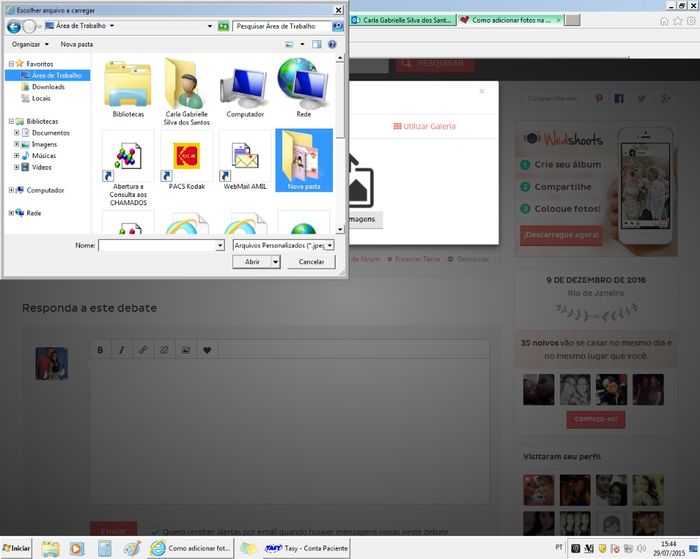
Task: Share on Facebook icon
Action: tap(619, 99)
